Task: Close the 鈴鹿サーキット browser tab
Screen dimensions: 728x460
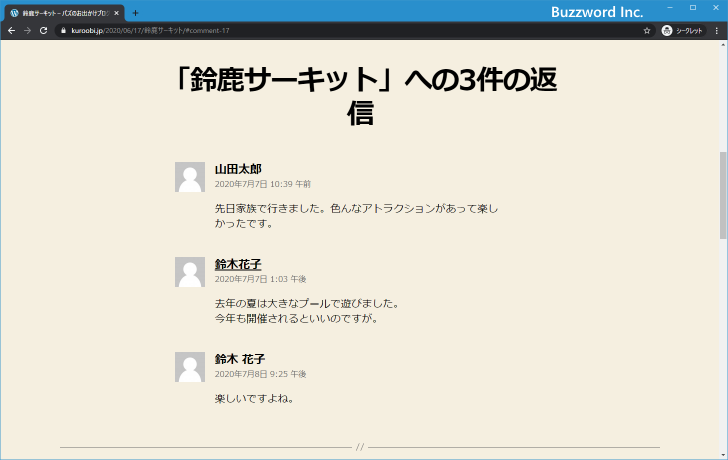Action: click(117, 13)
